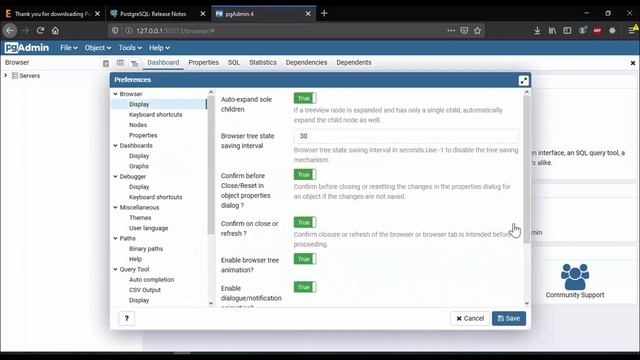Open Firefox downloads arrow icon

click(x=537, y=31)
